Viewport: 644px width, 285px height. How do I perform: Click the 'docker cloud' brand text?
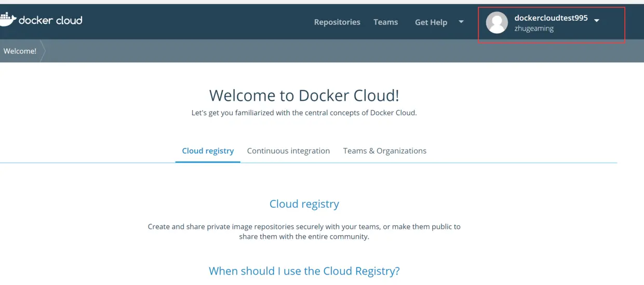[50, 20]
